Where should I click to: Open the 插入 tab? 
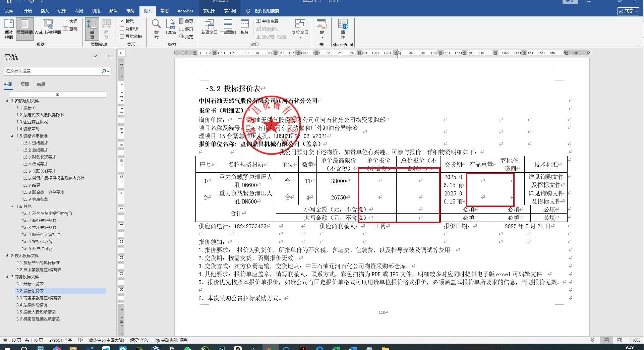point(45,11)
